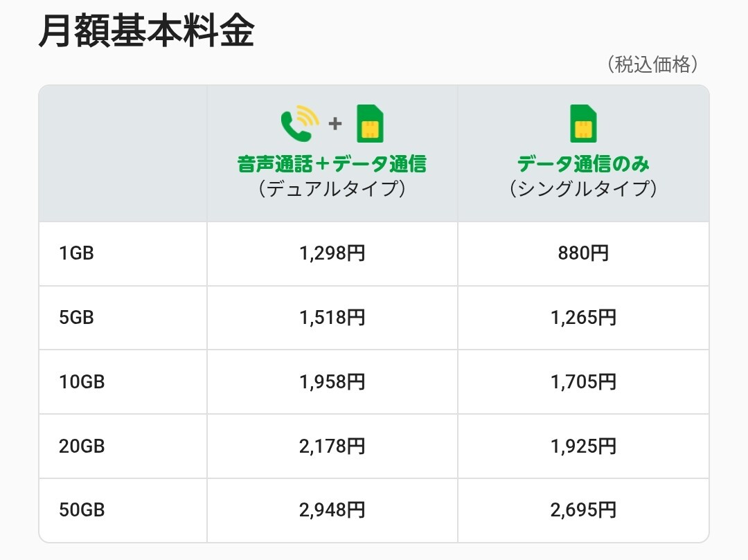Select the 1GB row label

pyautogui.click(x=76, y=253)
